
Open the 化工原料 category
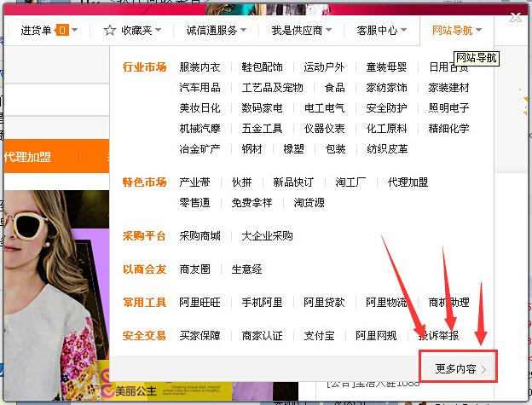click(x=386, y=128)
